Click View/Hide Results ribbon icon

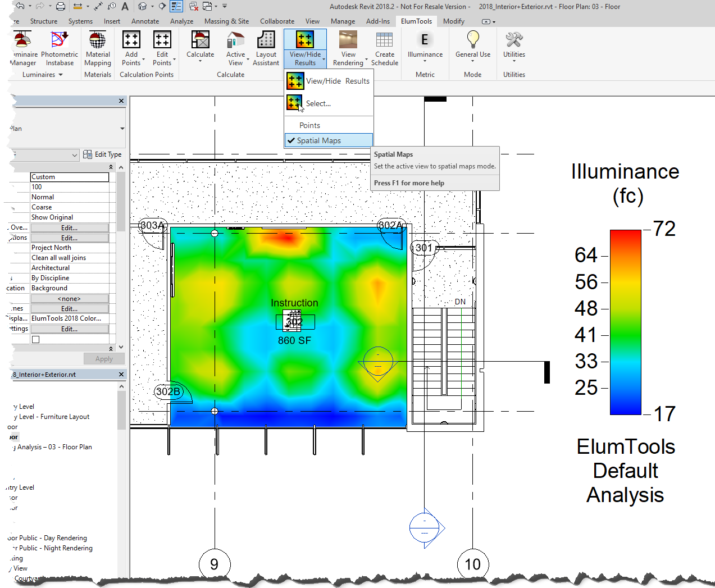pyautogui.click(x=305, y=40)
